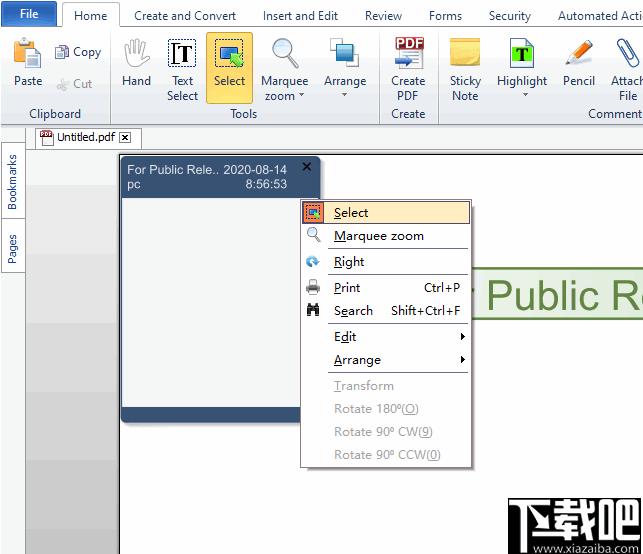
Task: Choose the Marquee zoom magnifier tool
Action: (x=285, y=53)
